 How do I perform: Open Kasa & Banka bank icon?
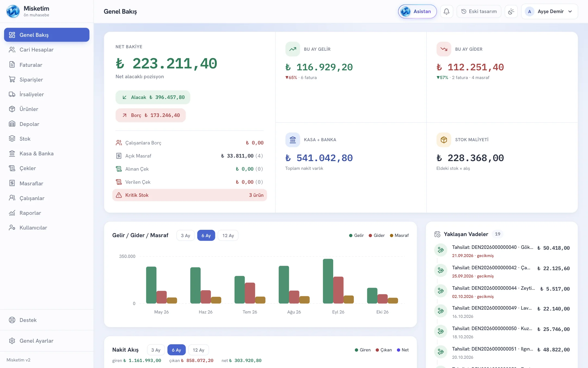tap(12, 153)
